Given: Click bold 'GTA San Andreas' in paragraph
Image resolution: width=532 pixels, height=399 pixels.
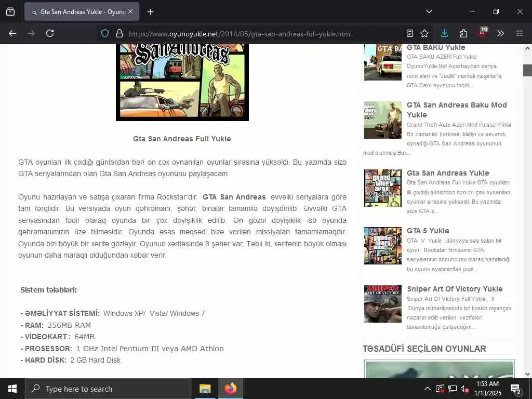Looking at the screenshot, I should tap(234, 197).
